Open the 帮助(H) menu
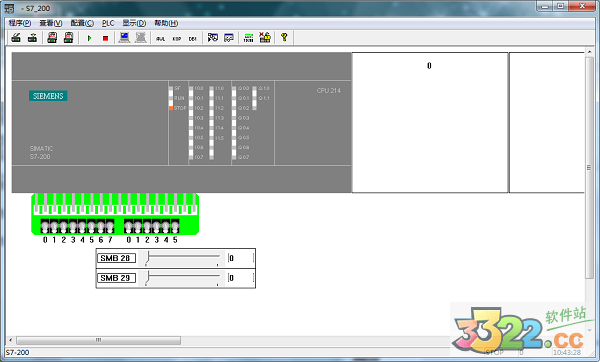The height and width of the screenshot is (362, 600). tap(166, 23)
